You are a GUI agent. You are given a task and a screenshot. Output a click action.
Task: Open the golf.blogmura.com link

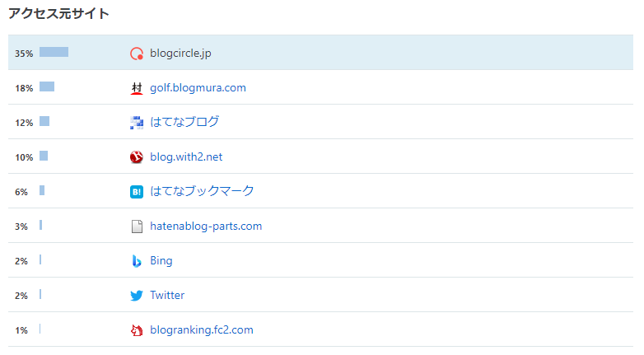(x=198, y=88)
